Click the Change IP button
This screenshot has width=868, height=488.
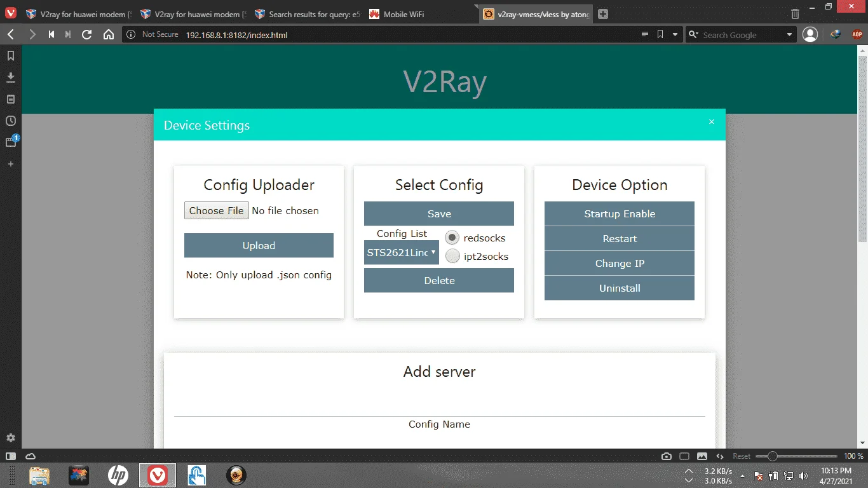tap(620, 263)
